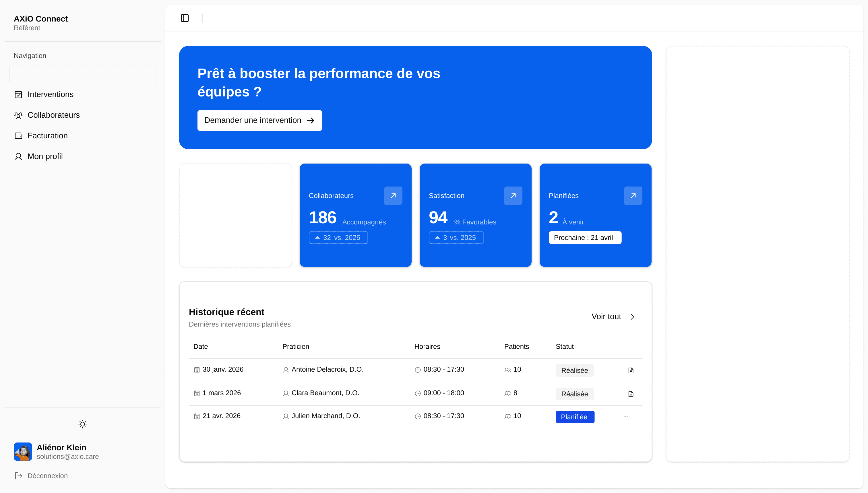Toggle light/dark theme sun icon
The image size is (868, 493).
[x=83, y=424]
